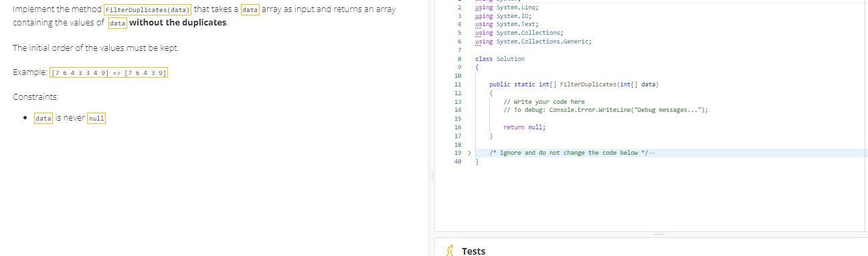Select the 'using System.Collections;' line

point(519,33)
